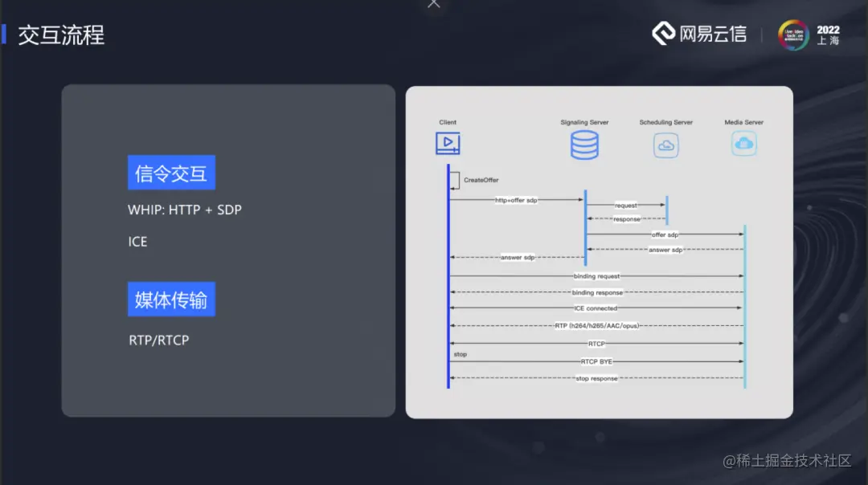The height and width of the screenshot is (485, 868).
Task: Click the blue 媒体传输 label
Action: click(x=171, y=300)
